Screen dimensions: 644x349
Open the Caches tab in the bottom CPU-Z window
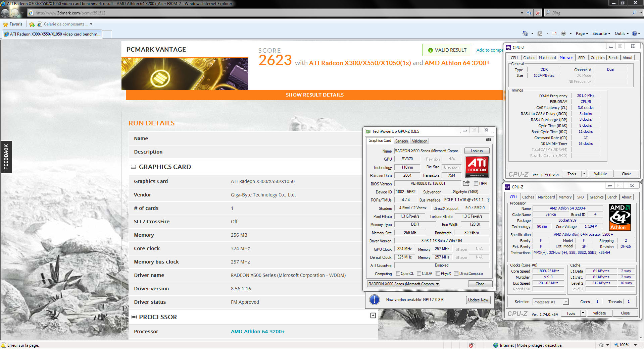(528, 197)
